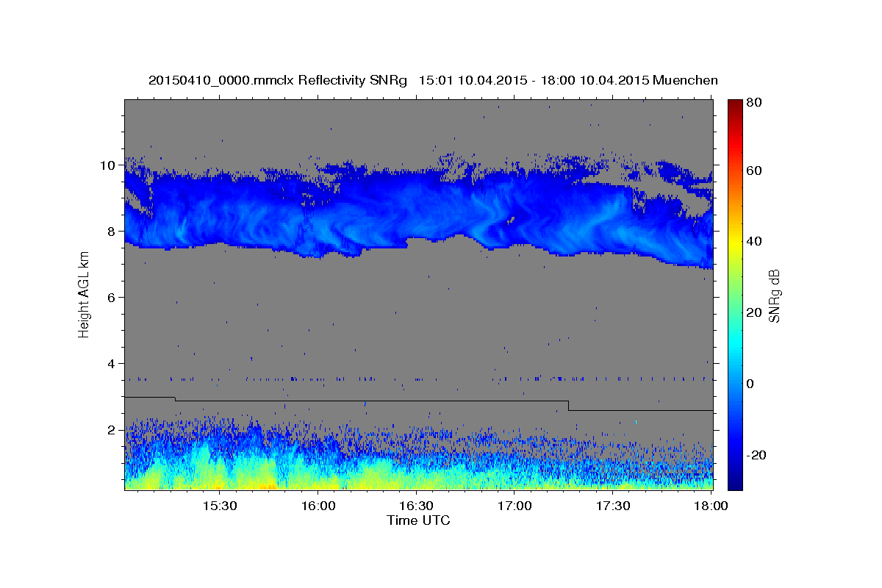
Task: Click the 15:30 time tick label
Action: 219,506
